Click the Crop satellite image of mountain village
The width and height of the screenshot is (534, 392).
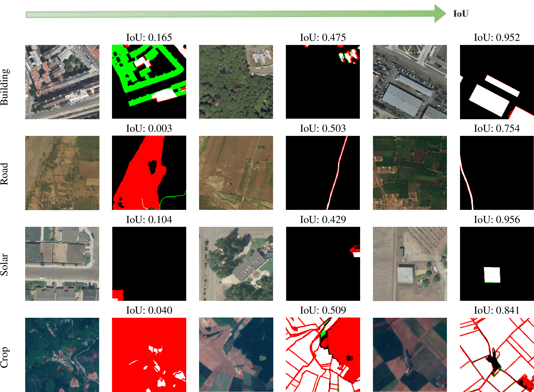[62, 355]
